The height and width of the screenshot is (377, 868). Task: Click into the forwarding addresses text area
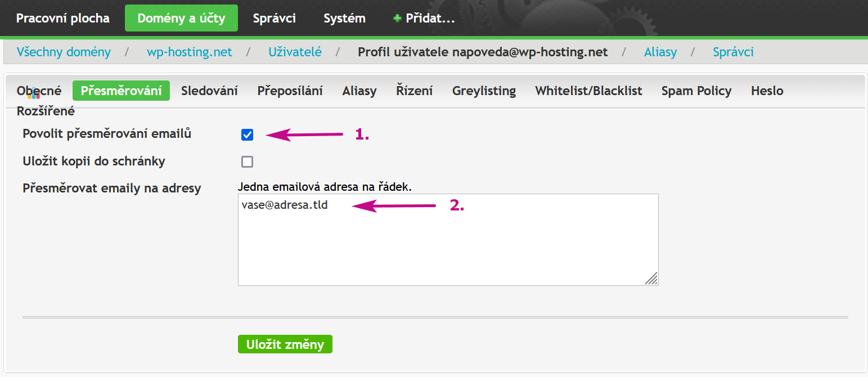click(448, 240)
